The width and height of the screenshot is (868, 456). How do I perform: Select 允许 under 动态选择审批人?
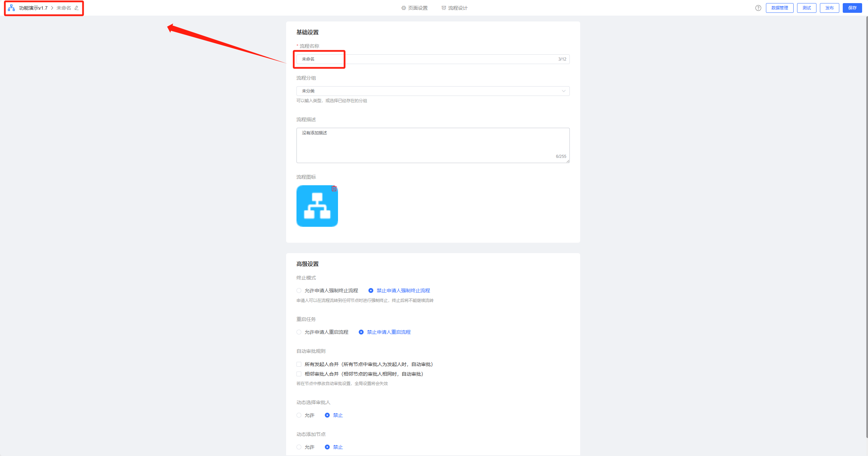[299, 415]
